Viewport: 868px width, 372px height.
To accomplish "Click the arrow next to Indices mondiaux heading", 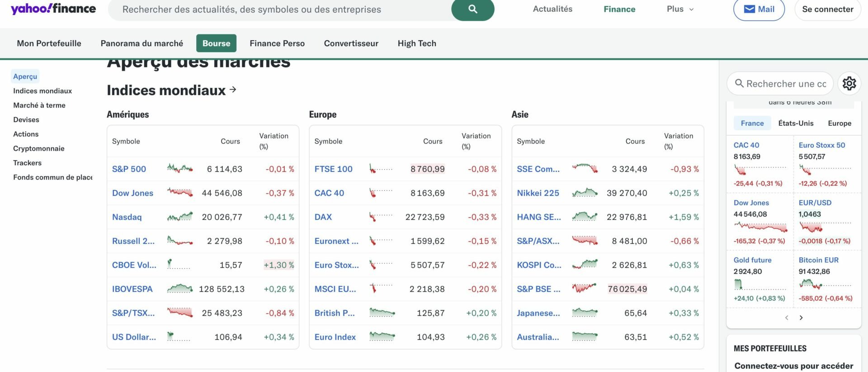I will (233, 90).
